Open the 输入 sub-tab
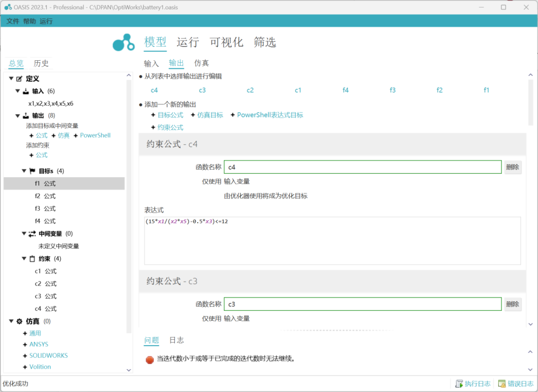This screenshot has width=538, height=392. (151, 63)
